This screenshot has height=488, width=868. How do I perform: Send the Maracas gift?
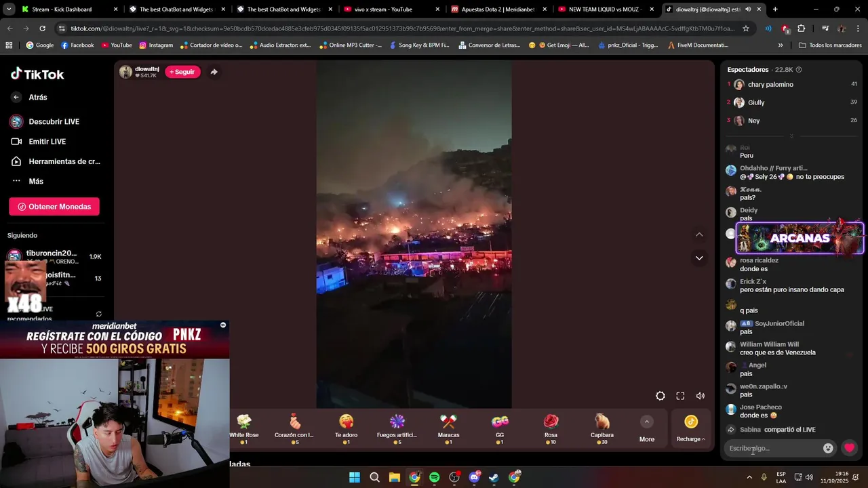[x=448, y=429]
